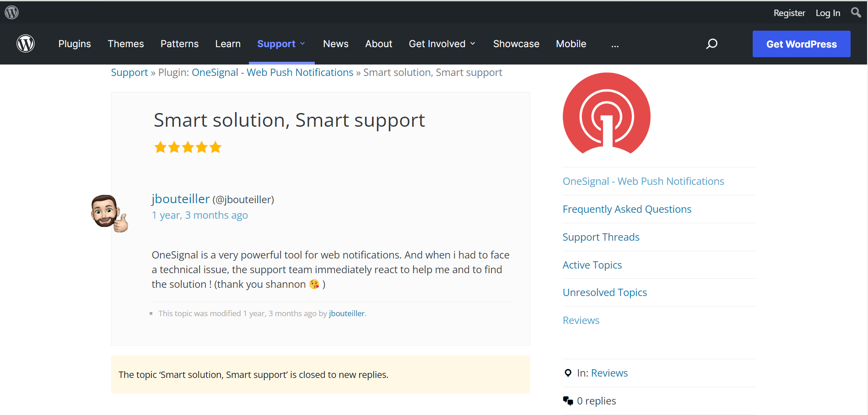Click the speech bubbles icon by 0 replies
This screenshot has width=868, height=415.
[568, 401]
